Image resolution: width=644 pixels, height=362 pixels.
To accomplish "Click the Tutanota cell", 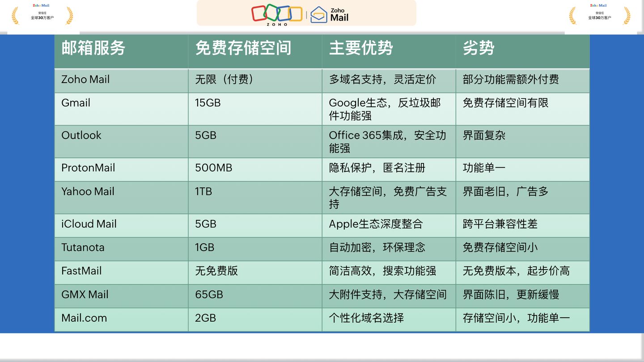I will [x=121, y=249].
